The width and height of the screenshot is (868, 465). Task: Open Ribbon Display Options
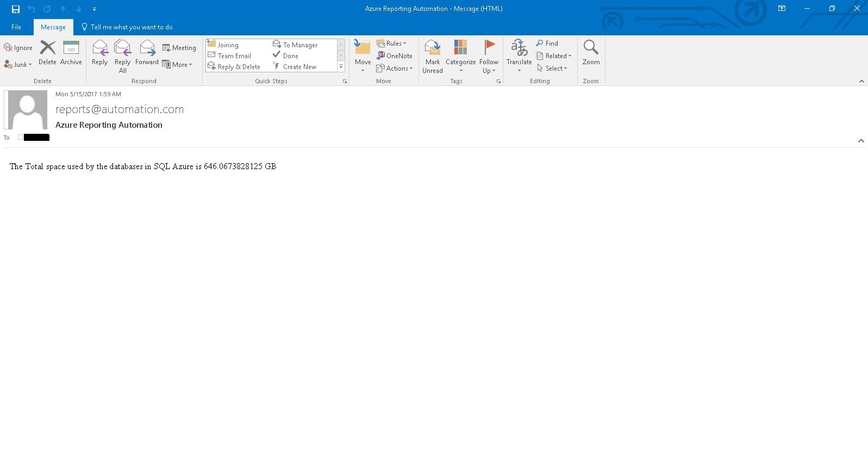click(x=782, y=9)
